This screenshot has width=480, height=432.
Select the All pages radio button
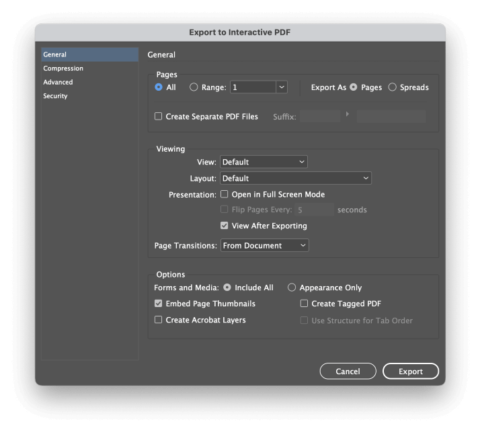tap(159, 87)
